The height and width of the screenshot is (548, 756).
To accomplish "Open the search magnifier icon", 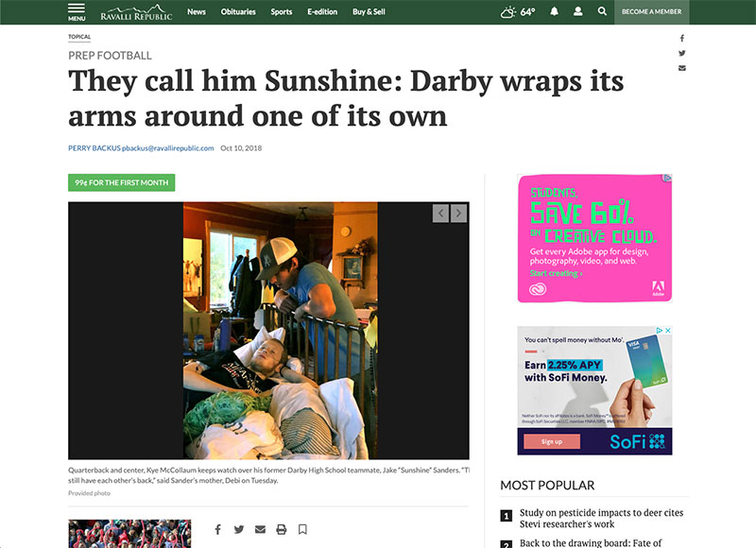I will pyautogui.click(x=602, y=11).
